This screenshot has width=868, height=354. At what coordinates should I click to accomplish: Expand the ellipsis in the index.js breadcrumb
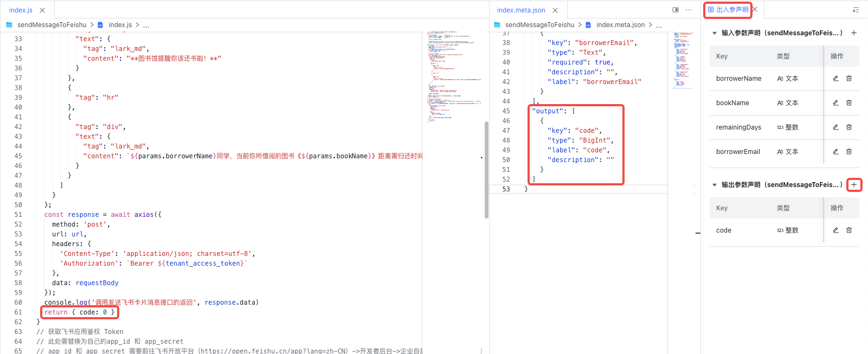pos(146,25)
